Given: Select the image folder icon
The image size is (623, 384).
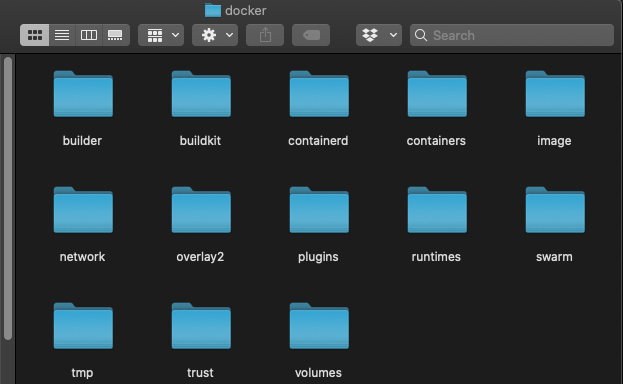Looking at the screenshot, I should (x=555, y=94).
